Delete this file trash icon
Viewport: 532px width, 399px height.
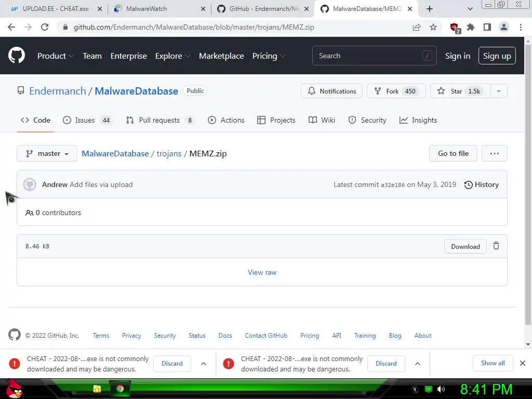pyautogui.click(x=496, y=246)
